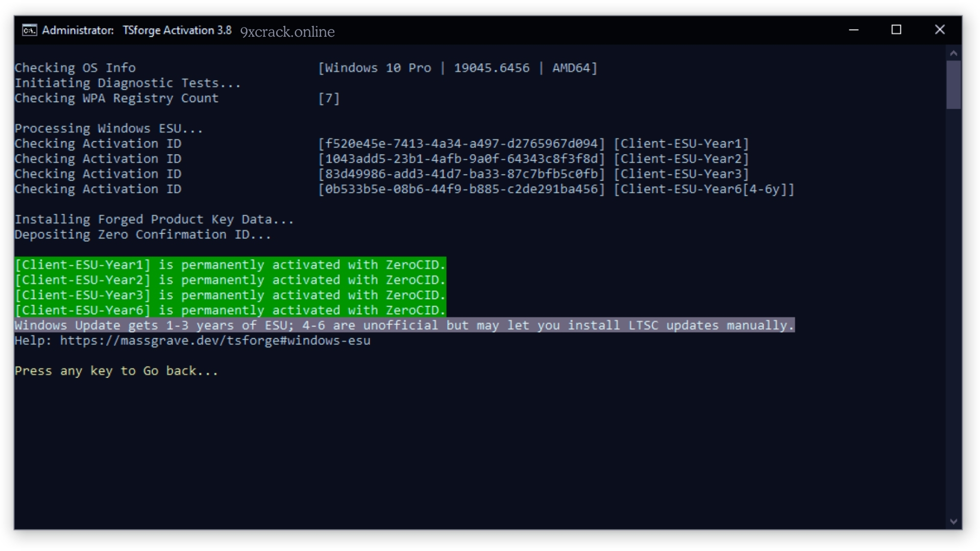
Task: Maximize the TSforge Activation window
Action: coord(896,30)
